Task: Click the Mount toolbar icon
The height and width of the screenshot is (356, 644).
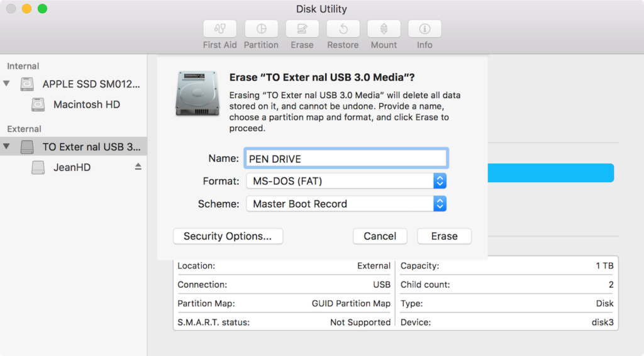Action: click(384, 29)
